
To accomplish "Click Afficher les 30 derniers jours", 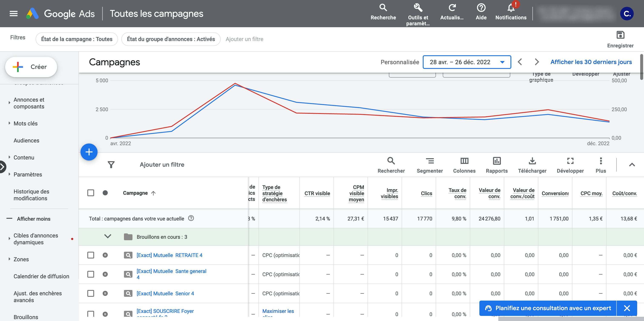I will point(591,62).
